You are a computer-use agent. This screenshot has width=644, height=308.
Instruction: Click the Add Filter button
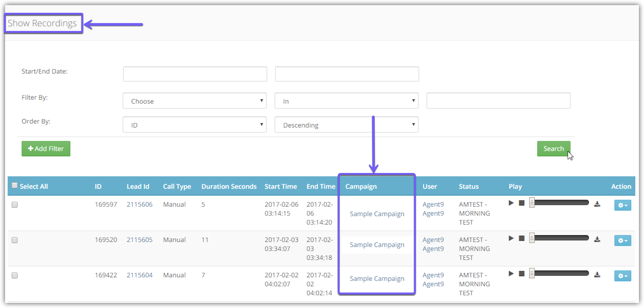click(46, 149)
